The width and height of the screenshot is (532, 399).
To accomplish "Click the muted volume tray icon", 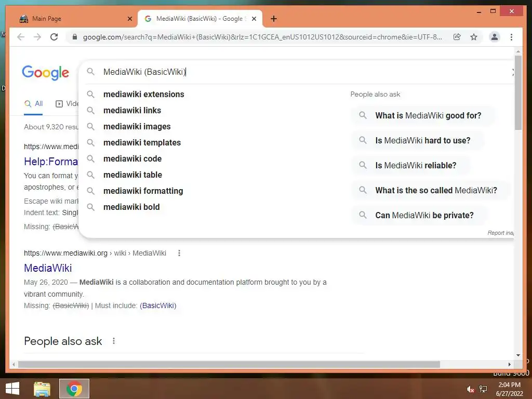I will (x=470, y=389).
